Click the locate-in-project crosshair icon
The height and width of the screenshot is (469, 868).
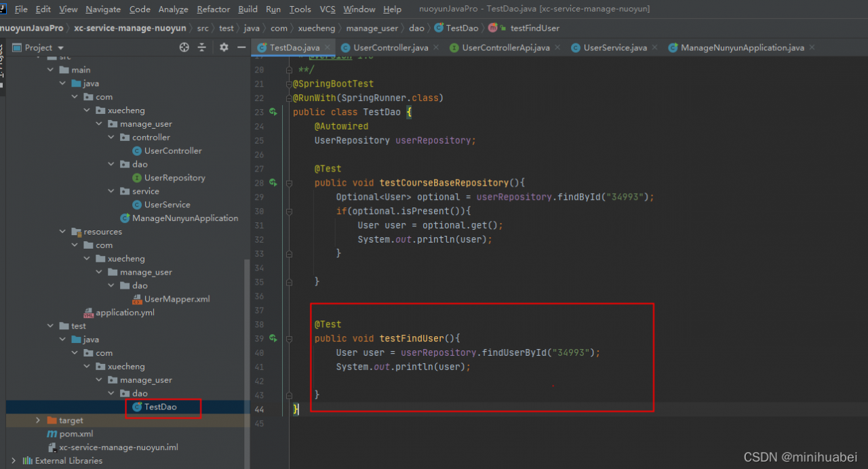coord(184,47)
